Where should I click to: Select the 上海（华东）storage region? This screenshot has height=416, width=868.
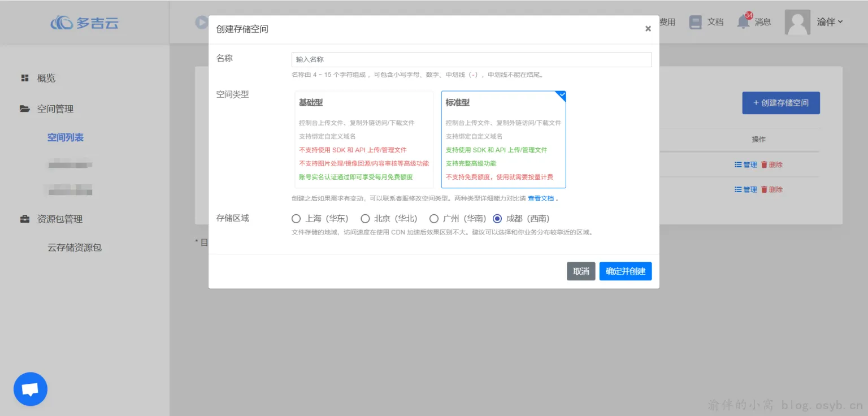tap(296, 219)
